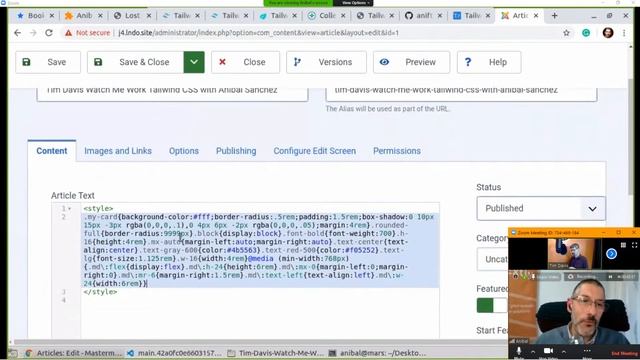Close the Book browser tab
Image resolution: width=640 pixels, height=360 pixels.
pyautogui.click(x=52, y=16)
